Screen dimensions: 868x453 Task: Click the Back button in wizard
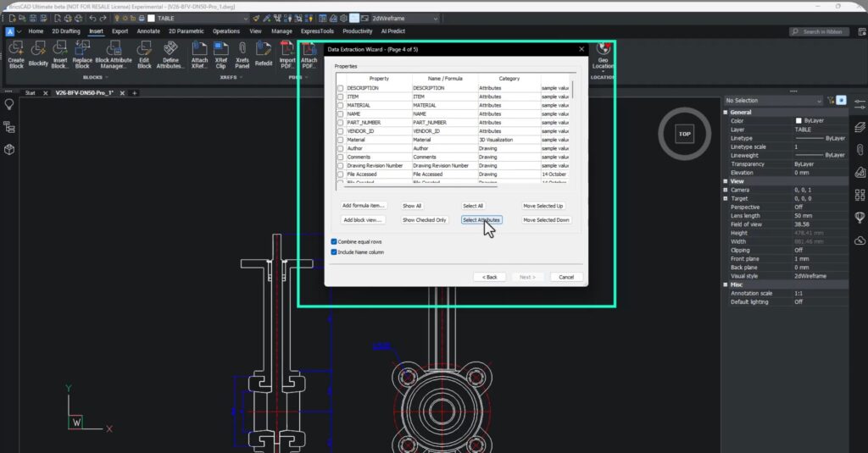(x=490, y=277)
